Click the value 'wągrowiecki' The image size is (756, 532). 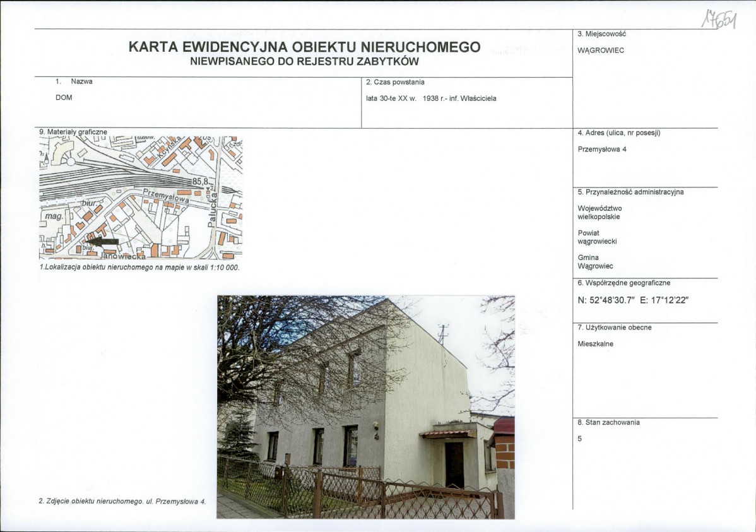click(598, 241)
